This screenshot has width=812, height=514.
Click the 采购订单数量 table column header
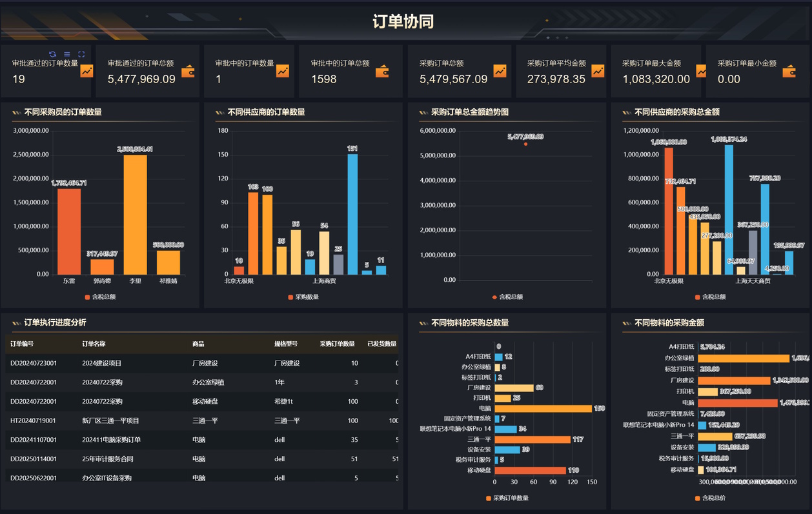pos(337,344)
